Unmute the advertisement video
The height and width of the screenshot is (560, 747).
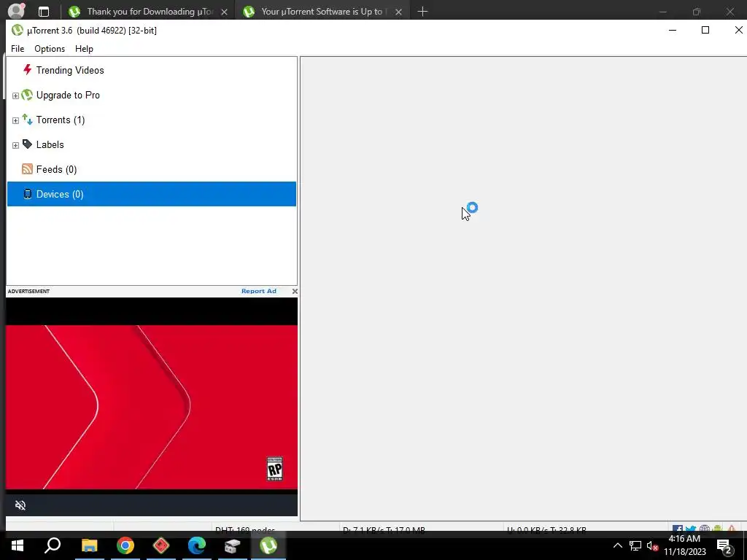pos(20,505)
